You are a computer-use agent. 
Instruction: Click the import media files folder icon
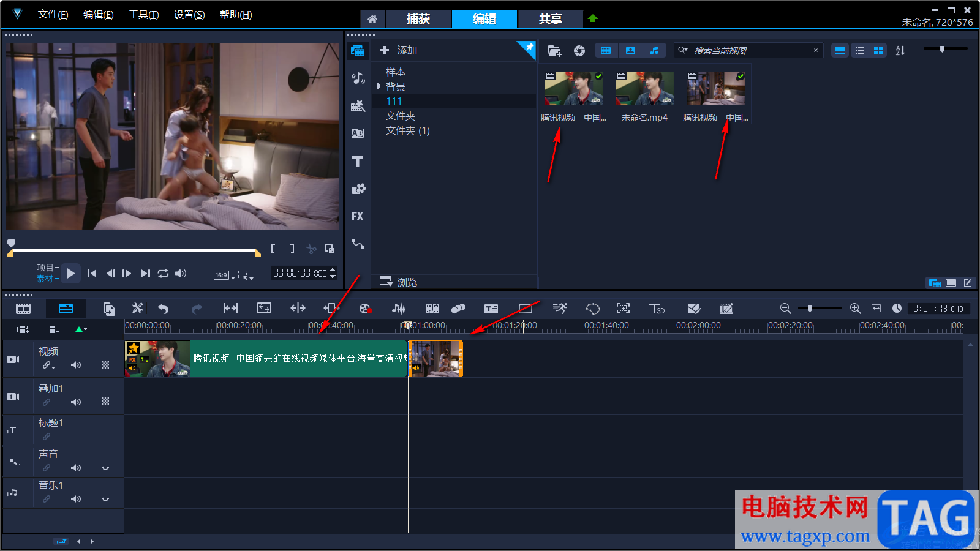(554, 51)
